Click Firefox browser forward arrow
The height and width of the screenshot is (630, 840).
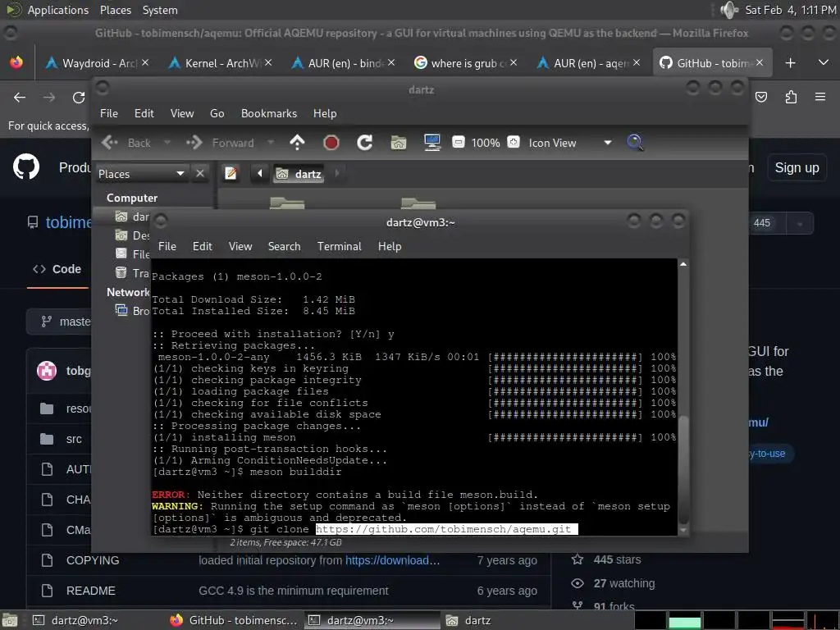coord(49,98)
